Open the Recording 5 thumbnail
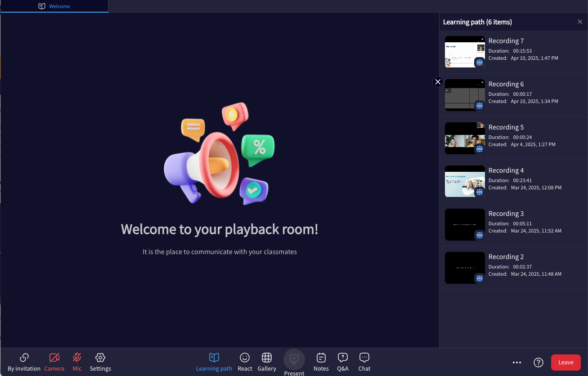The image size is (588, 376). pyautogui.click(x=465, y=138)
